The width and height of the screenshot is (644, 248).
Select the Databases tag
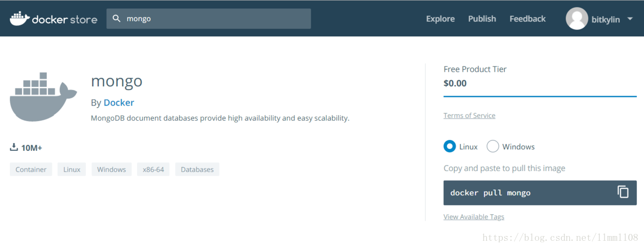click(197, 169)
